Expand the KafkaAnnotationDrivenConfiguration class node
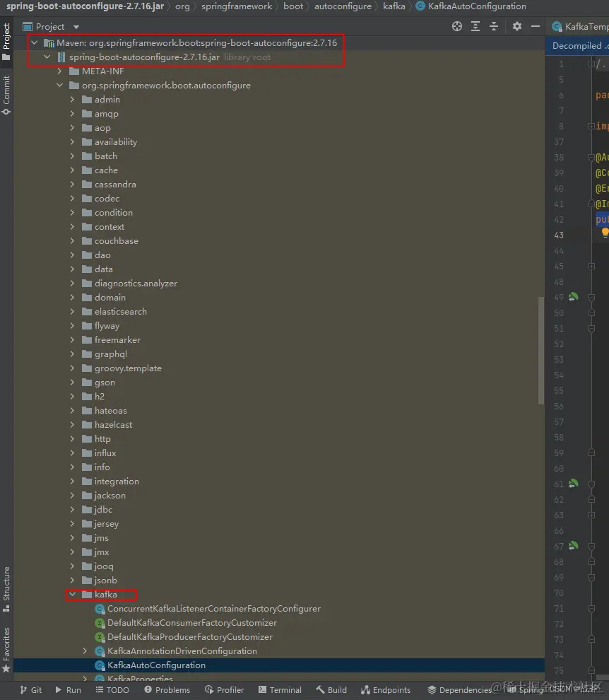Image resolution: width=609 pixels, height=700 pixels. tap(85, 651)
